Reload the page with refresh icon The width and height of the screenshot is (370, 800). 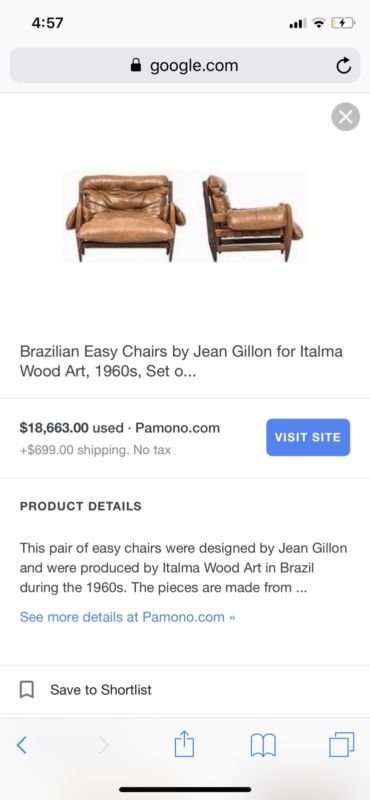pos(343,65)
